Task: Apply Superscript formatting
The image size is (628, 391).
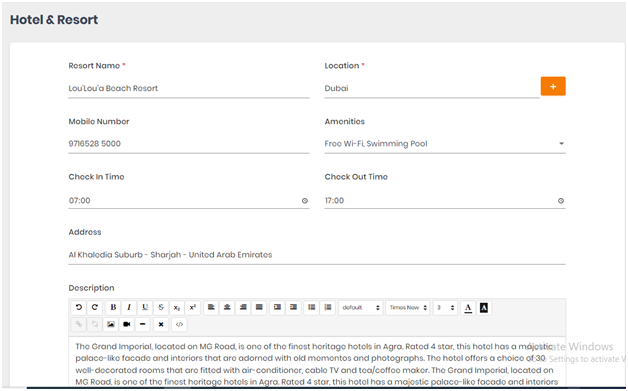Action: point(193,307)
